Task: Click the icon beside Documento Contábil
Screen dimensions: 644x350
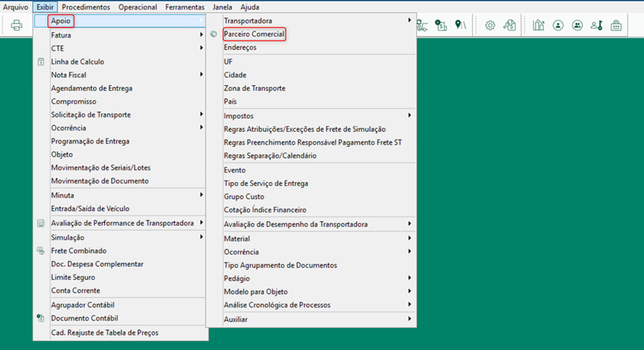Action: [x=41, y=318]
